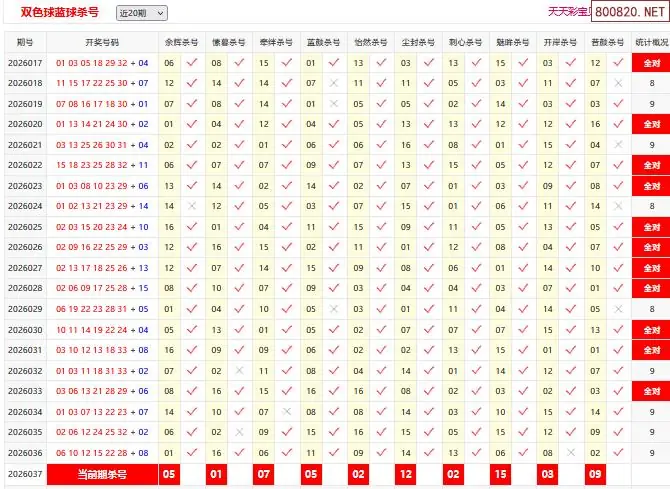Click the draw numbers for period 2026025

[102, 227]
